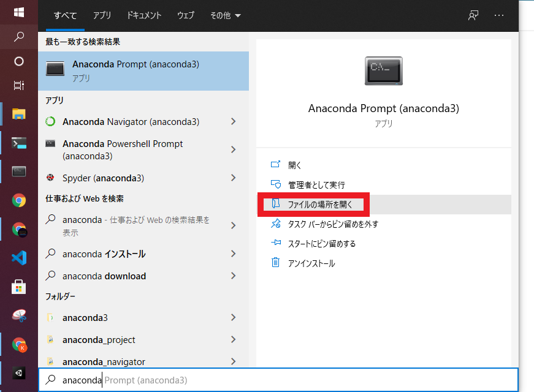The height and width of the screenshot is (392, 534).
Task: Click the Anaconda Navigator green ring icon
Action: pos(50,121)
